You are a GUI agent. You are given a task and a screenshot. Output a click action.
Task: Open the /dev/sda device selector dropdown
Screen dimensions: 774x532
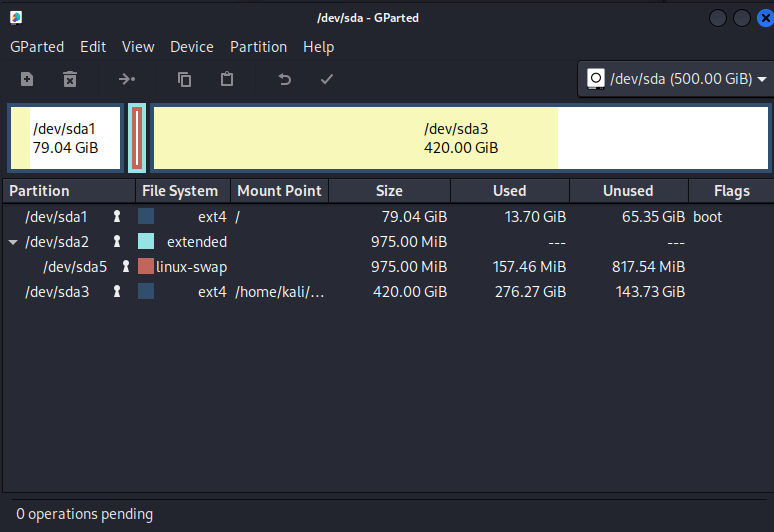[x=677, y=79]
